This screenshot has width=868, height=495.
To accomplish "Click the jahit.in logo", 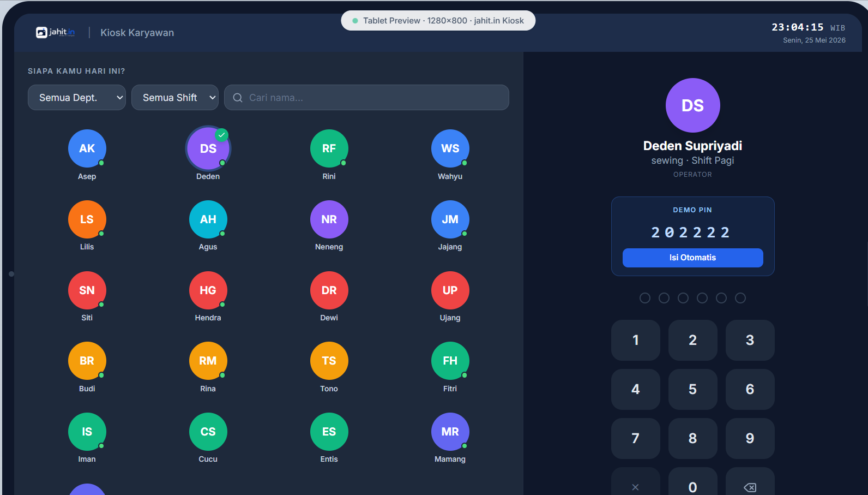I will click(56, 32).
